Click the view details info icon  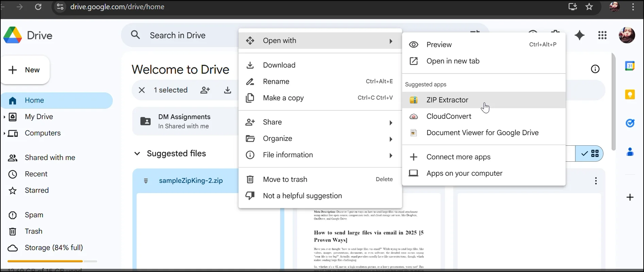[x=595, y=69]
